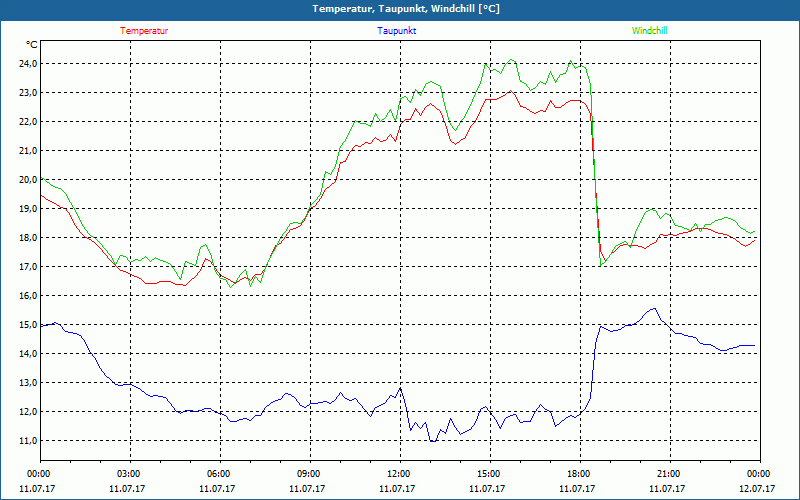This screenshot has height=500, width=800.
Task: Select the 11,0 y-axis value
Action: click(x=25, y=441)
